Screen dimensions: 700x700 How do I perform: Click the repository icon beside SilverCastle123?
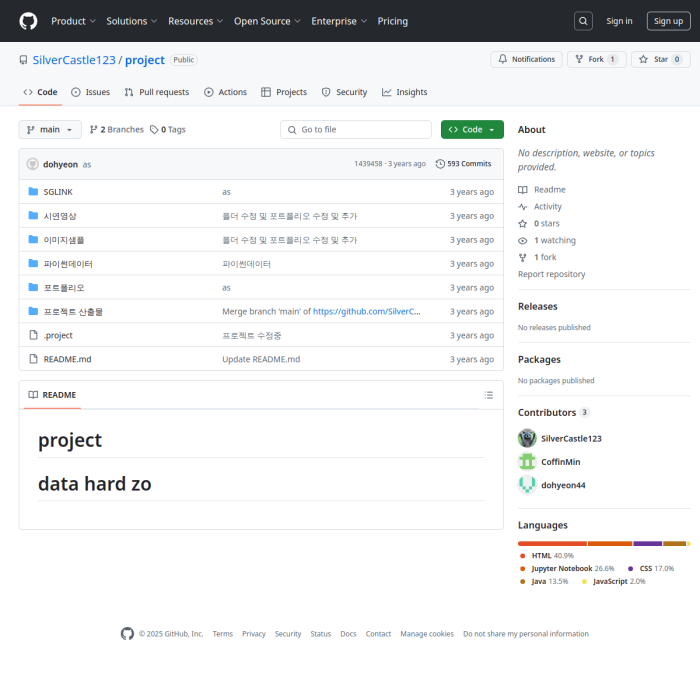point(23,60)
